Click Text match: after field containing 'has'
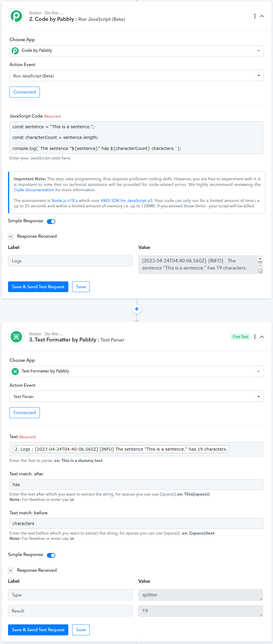Viewport: 273px width, 644px height. (136, 485)
